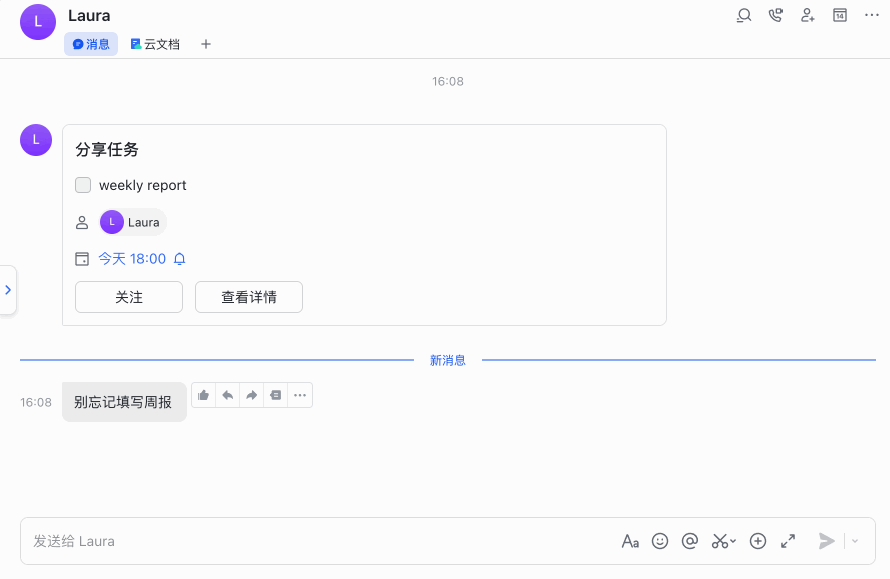This screenshot has height=579, width=890.
Task: Click the send message arrow
Action: pyautogui.click(x=826, y=541)
